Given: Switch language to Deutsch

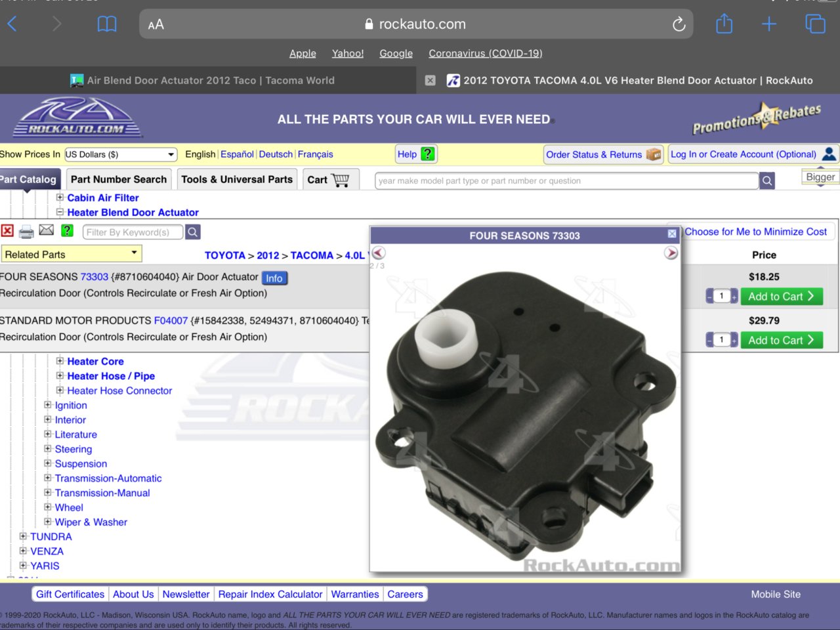Looking at the screenshot, I should [276, 154].
